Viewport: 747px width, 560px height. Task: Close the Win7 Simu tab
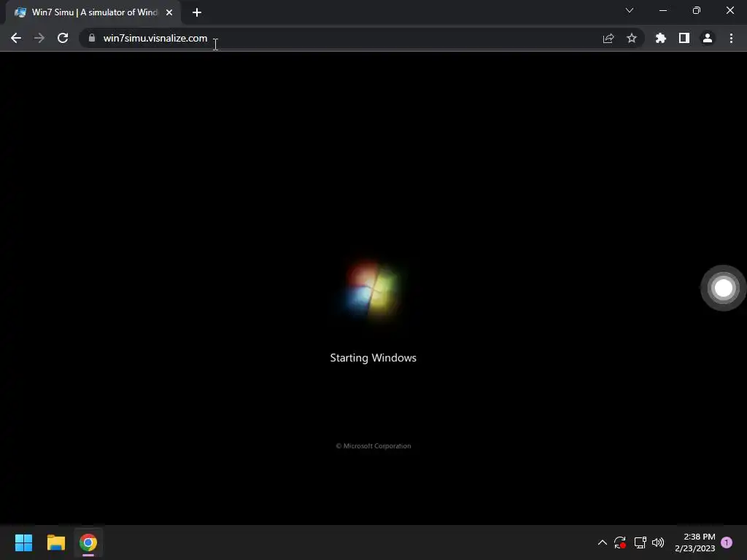coord(169,12)
